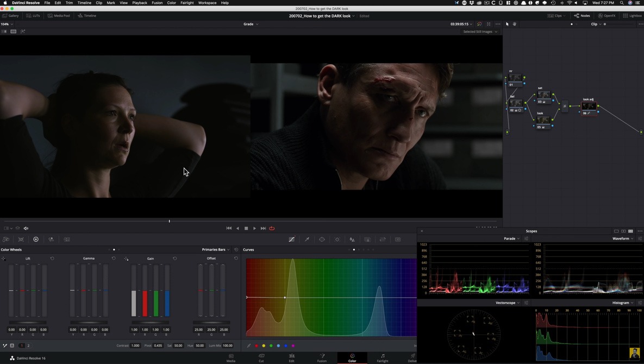Open the Camera Raw palette icon
The height and width of the screenshot is (364, 644).
pyautogui.click(x=6, y=239)
